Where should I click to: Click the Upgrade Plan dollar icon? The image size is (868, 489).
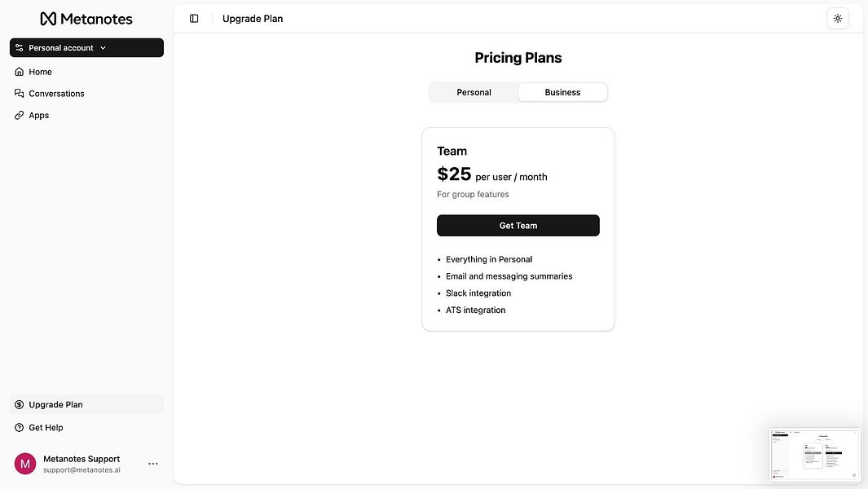(x=20, y=405)
